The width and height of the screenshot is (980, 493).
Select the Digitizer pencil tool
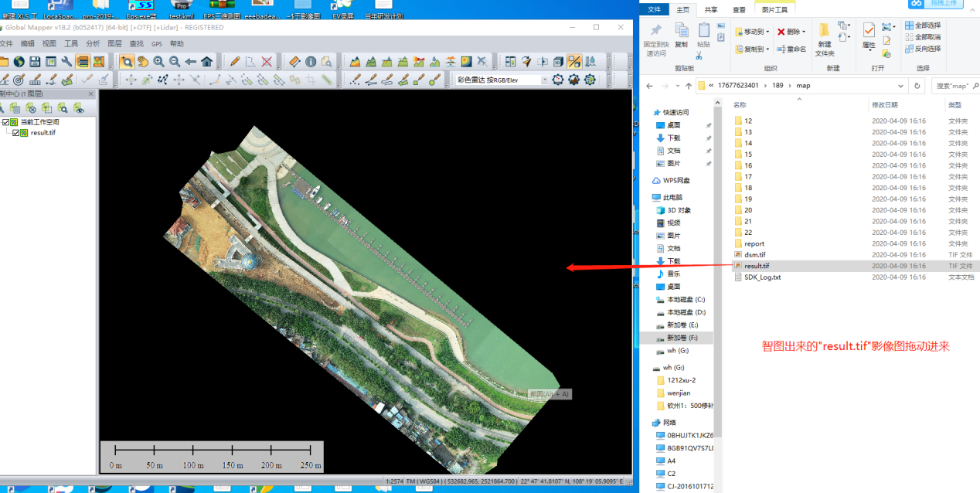click(x=235, y=62)
